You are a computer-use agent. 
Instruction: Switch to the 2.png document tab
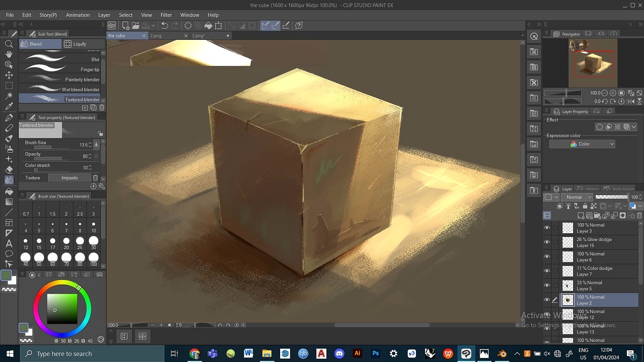pos(168,35)
